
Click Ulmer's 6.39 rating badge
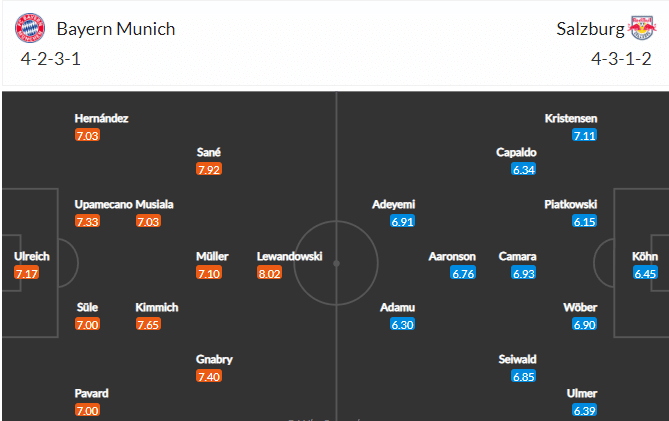(x=584, y=410)
